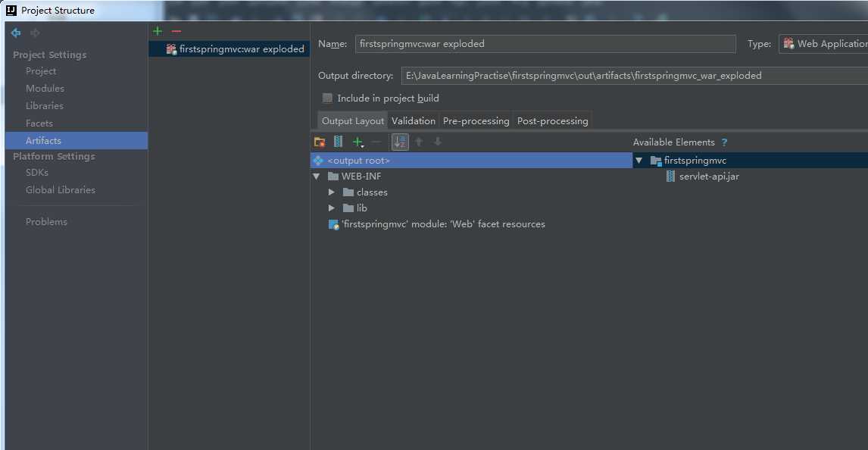Switch to the Validation tab
868x450 pixels.
[414, 120]
